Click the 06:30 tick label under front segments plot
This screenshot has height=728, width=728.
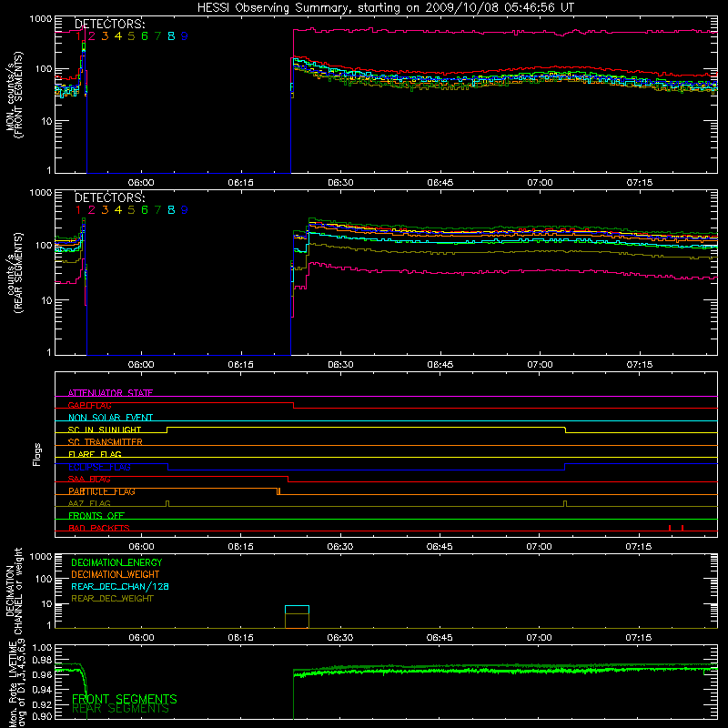click(340, 183)
